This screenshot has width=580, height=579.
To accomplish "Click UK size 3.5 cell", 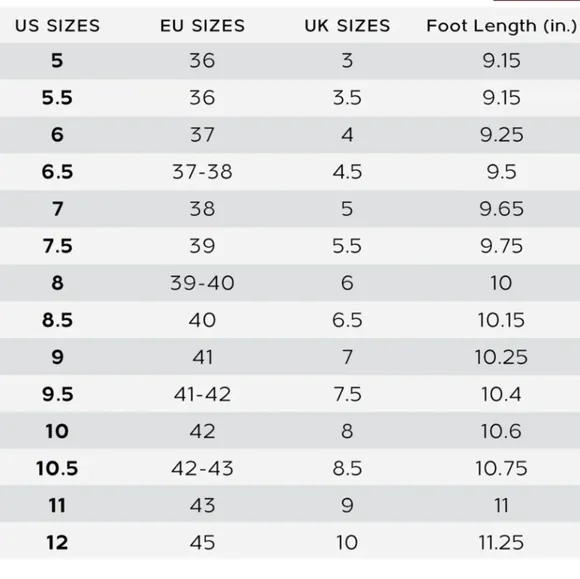I will coord(347,98).
